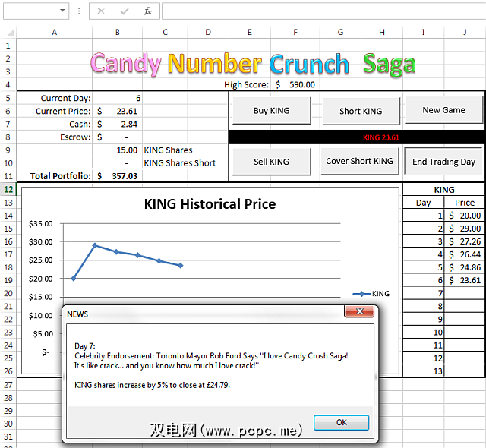This screenshot has width=486, height=448.
Task: Confirm the NEWS dialog with OK
Action: 341,423
